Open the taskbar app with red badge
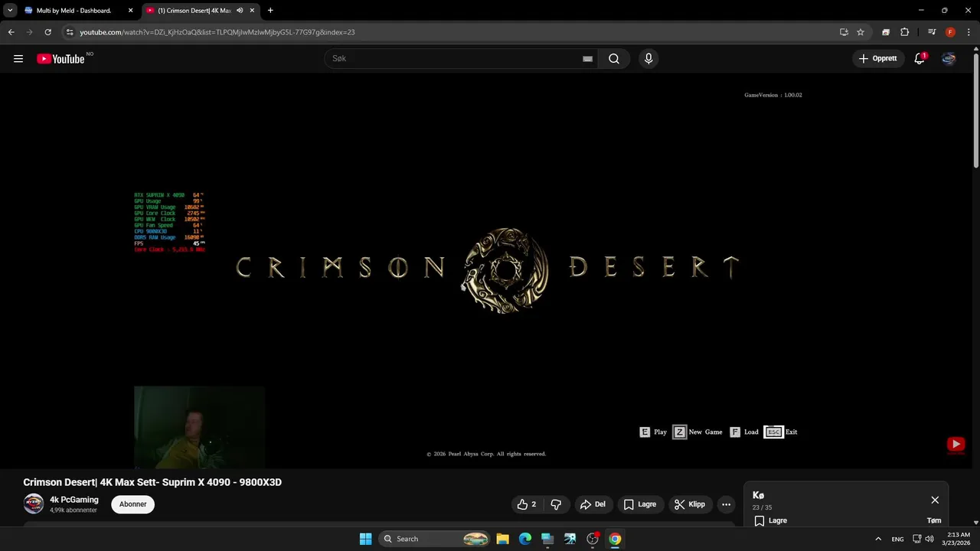Viewport: 980px width, 551px height. click(593, 539)
